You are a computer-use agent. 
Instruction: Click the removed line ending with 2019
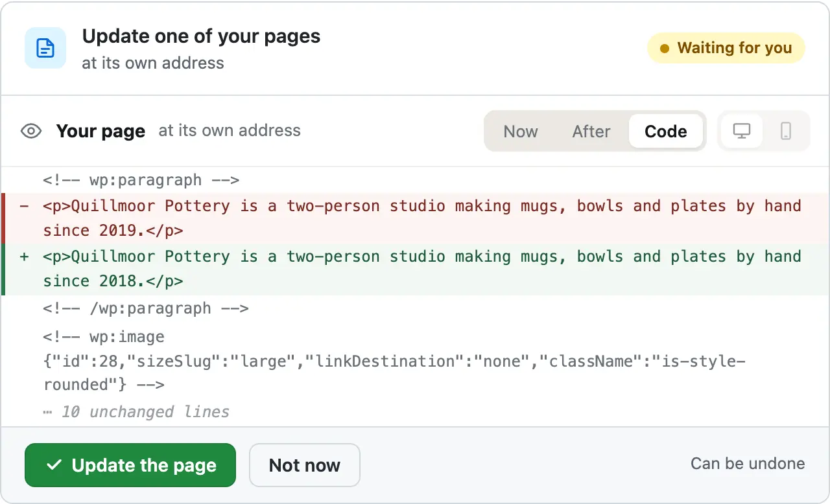click(x=415, y=218)
